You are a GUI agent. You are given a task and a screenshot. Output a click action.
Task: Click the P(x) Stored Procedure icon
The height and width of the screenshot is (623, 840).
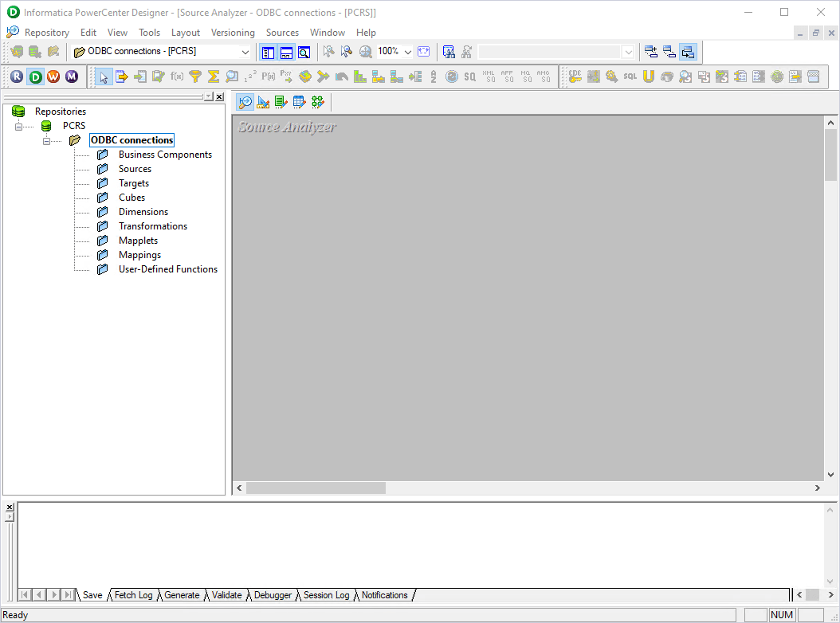[x=269, y=76]
